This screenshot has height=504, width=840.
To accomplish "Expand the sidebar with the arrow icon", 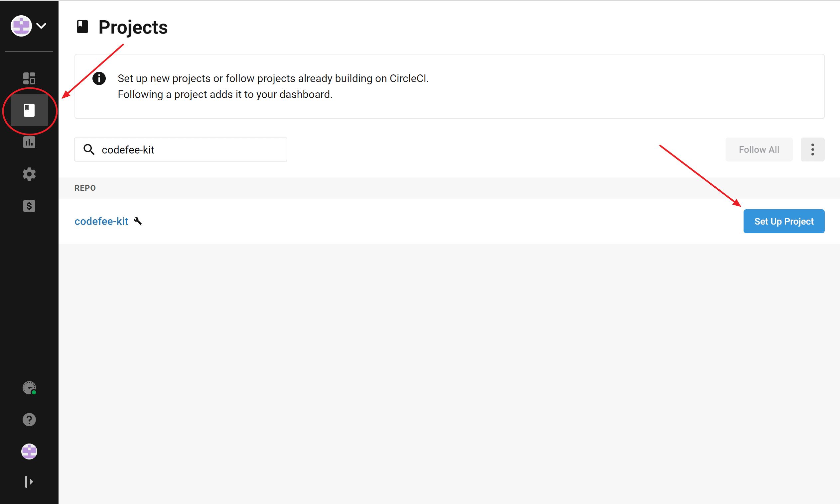I will 29,482.
